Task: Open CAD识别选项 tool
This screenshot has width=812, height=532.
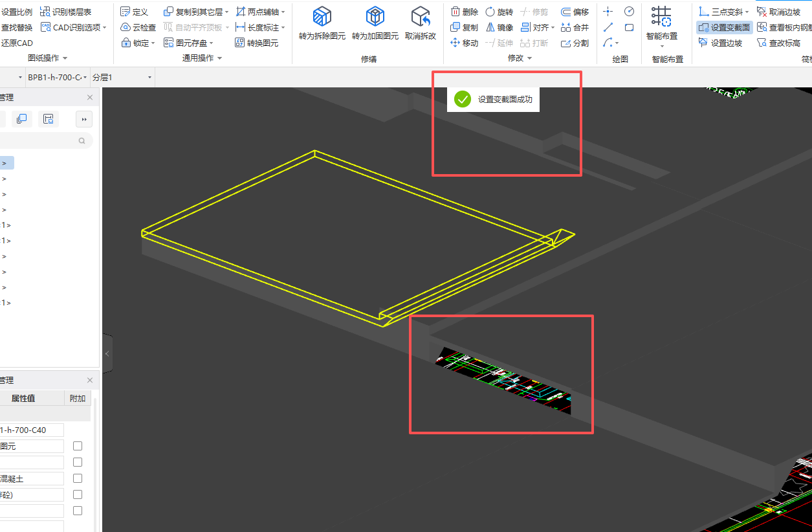Action: point(73,27)
